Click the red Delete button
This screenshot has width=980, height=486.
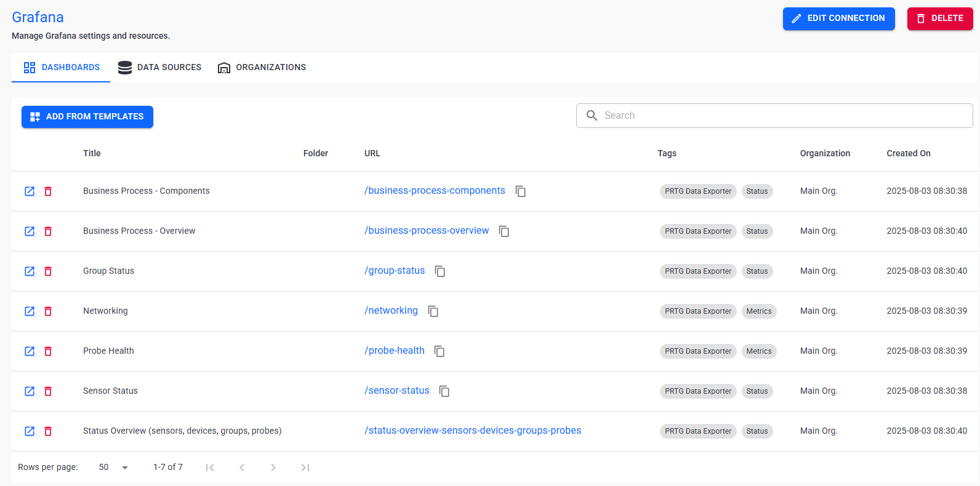tap(940, 18)
